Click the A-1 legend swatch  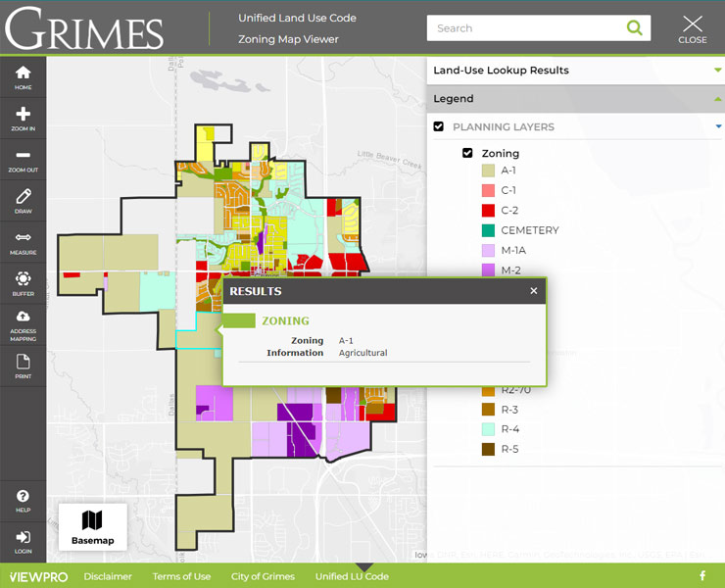coord(488,171)
